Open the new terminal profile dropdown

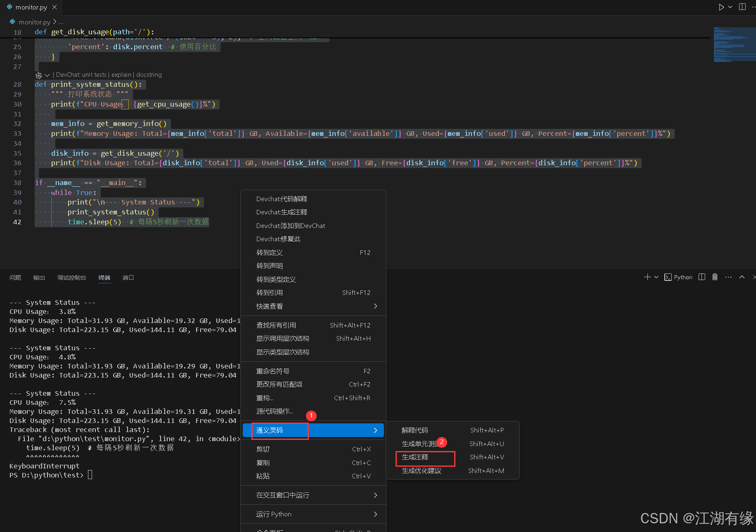click(x=656, y=277)
